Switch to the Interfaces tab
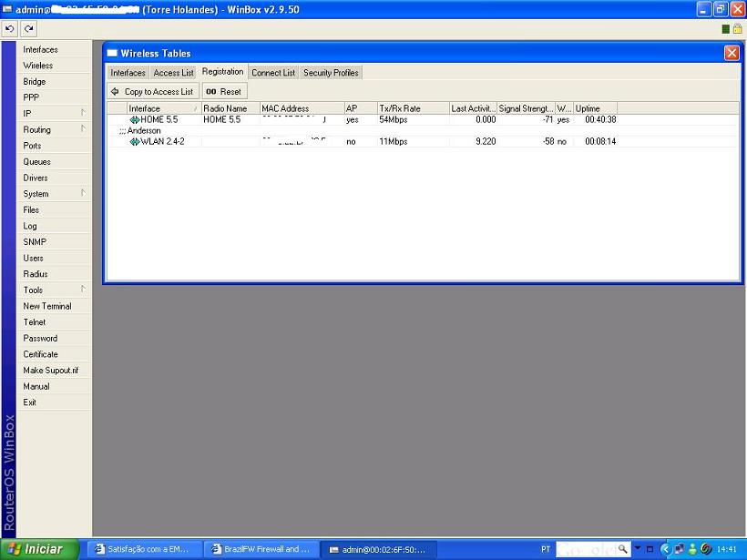747x560 pixels. click(x=128, y=73)
